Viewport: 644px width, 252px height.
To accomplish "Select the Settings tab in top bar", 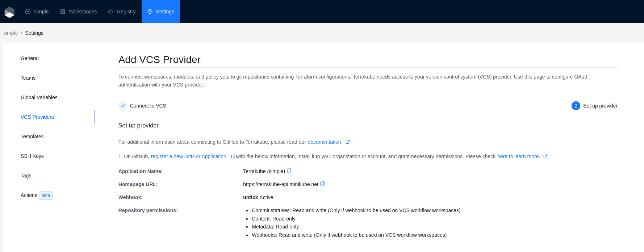I will tap(161, 12).
